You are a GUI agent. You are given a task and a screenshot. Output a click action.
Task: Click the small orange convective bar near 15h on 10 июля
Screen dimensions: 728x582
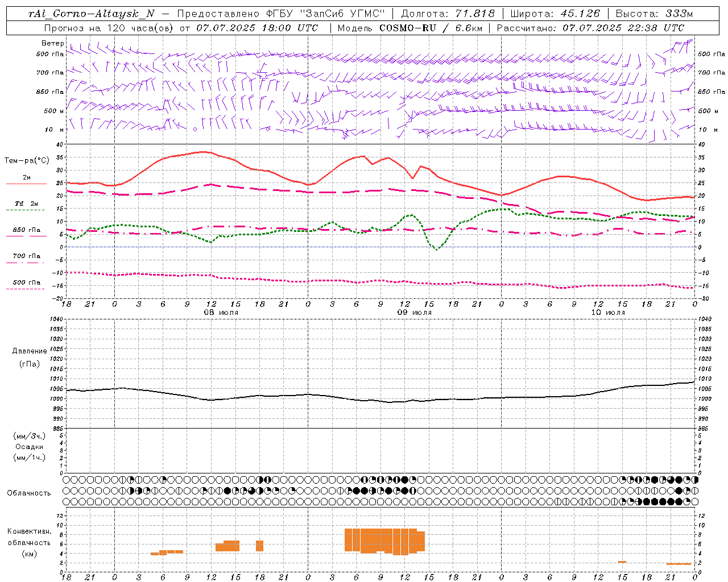(622, 562)
